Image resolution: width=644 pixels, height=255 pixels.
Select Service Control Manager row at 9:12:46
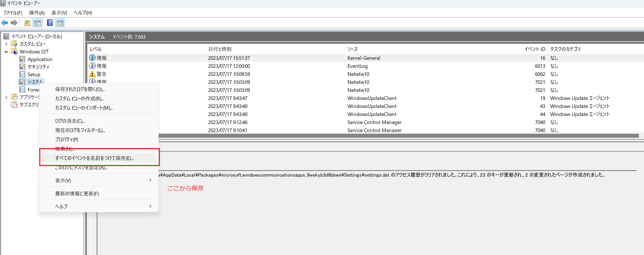(x=401, y=122)
